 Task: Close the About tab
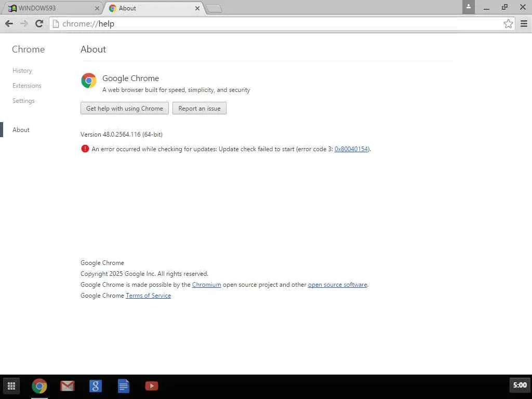pos(197,8)
